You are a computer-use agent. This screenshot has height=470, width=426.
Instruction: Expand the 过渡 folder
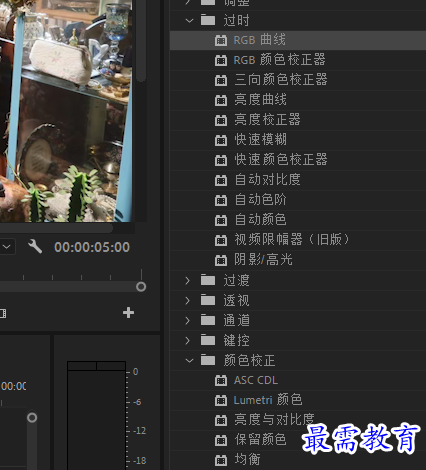click(188, 280)
